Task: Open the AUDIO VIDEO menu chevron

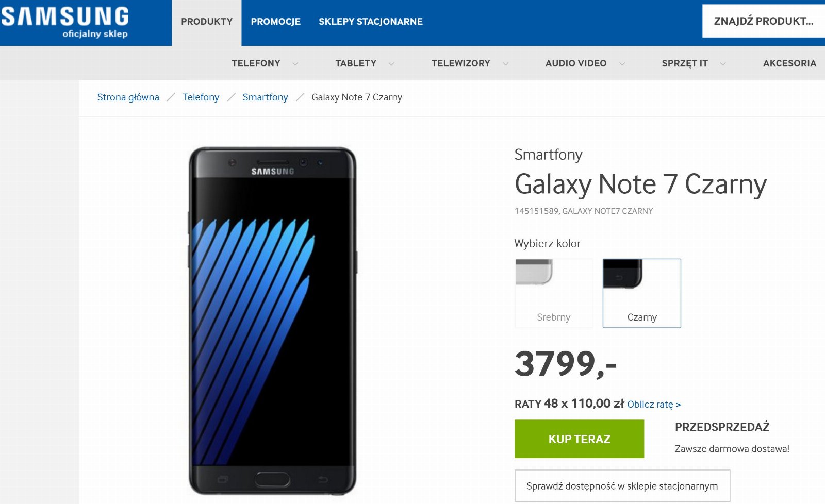Action: (622, 64)
